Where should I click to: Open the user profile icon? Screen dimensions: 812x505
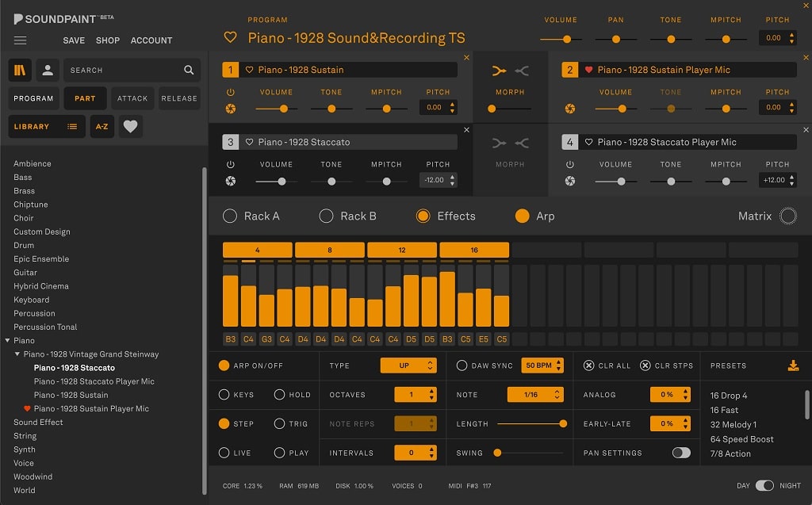click(47, 70)
